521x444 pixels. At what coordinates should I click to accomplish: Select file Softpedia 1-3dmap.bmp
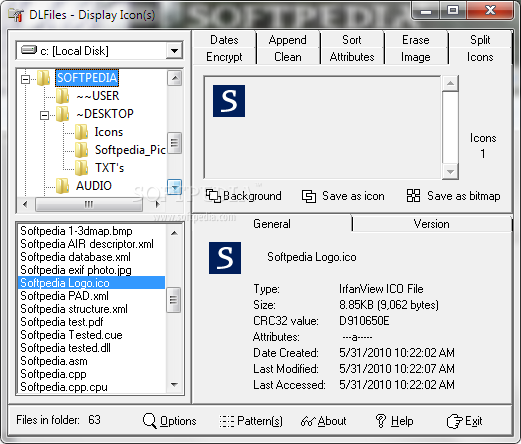[x=76, y=231]
